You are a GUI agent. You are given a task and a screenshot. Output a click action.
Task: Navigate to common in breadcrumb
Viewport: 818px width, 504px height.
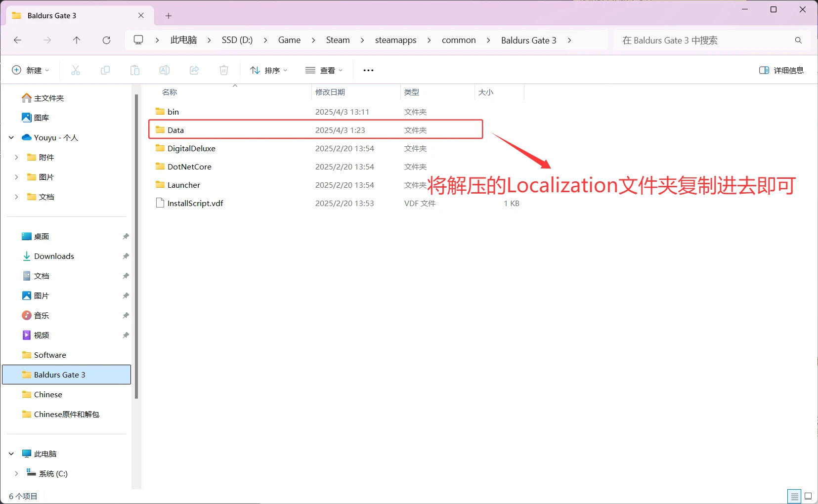[459, 41]
